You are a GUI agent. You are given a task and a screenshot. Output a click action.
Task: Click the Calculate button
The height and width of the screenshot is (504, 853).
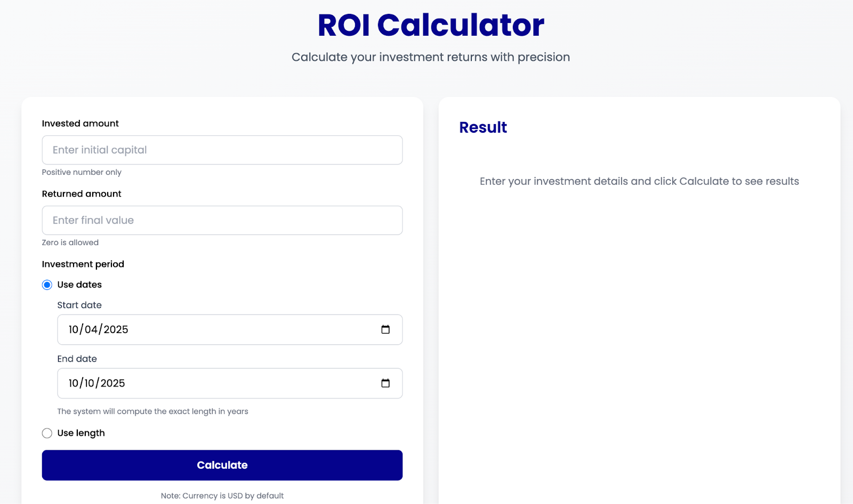coord(222,465)
